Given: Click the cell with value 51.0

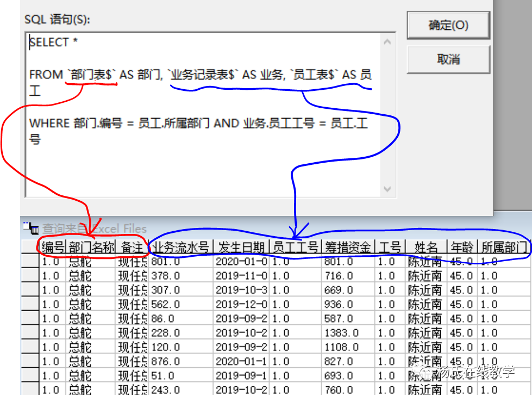Looking at the screenshot, I should (x=180, y=375).
